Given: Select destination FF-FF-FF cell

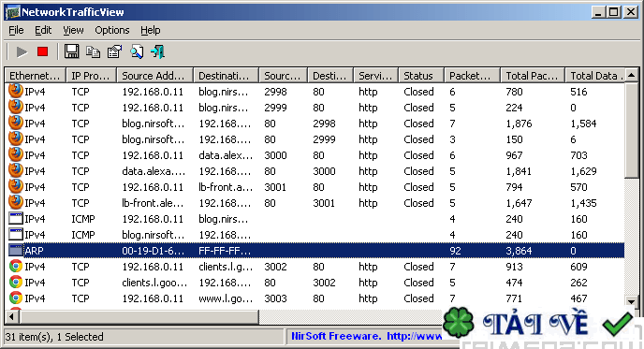Looking at the screenshot, I should click(225, 251).
